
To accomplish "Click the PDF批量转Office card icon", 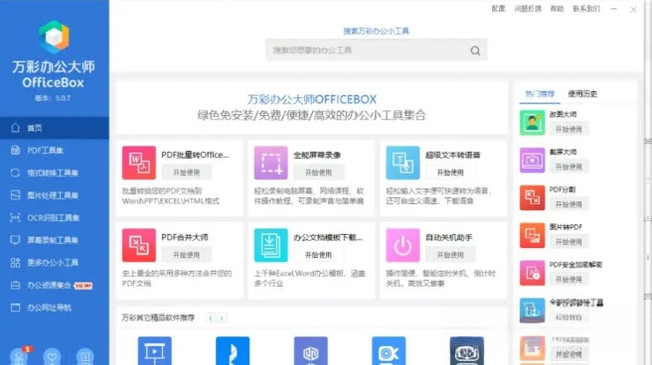I will [139, 163].
